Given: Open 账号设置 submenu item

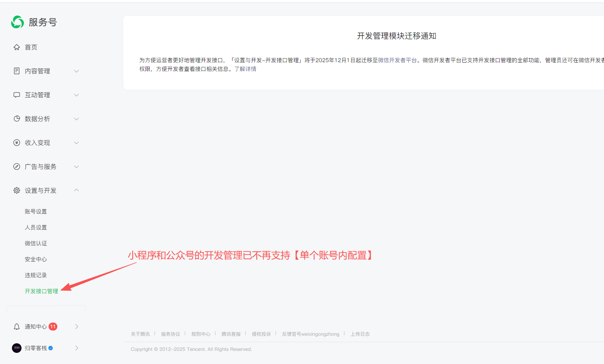Looking at the screenshot, I should tap(36, 211).
